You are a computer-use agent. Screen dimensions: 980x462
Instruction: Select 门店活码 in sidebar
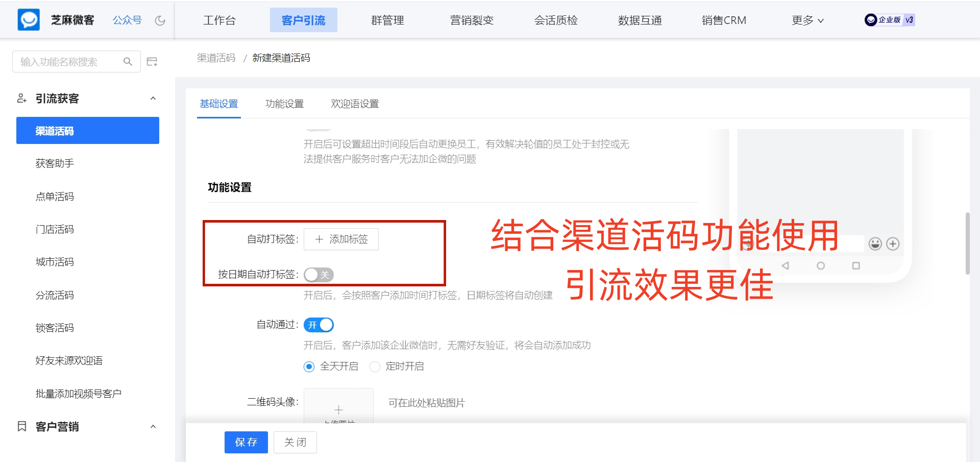[55, 229]
